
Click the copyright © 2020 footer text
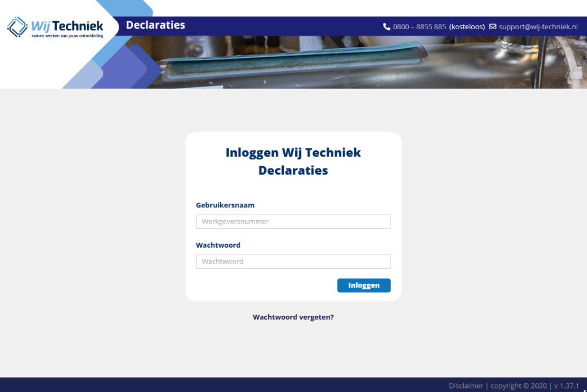coord(518,386)
